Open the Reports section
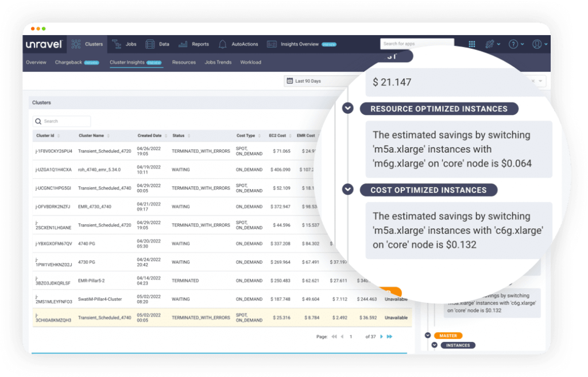588x377 pixels. [x=194, y=44]
